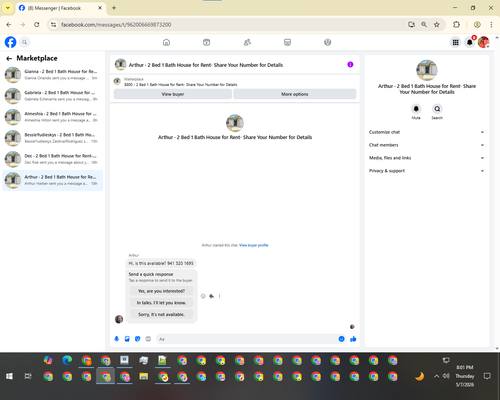Send quick response 'Yes, are you interested?'

point(161,291)
